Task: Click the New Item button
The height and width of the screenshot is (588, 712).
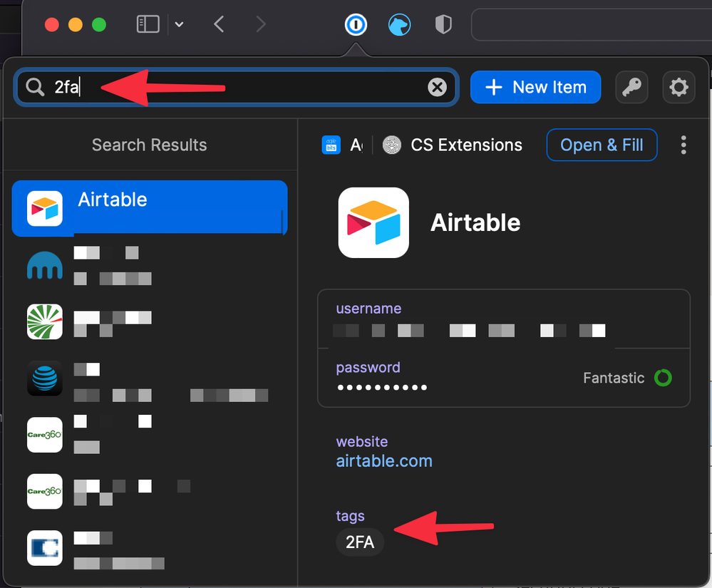Action: click(x=535, y=88)
